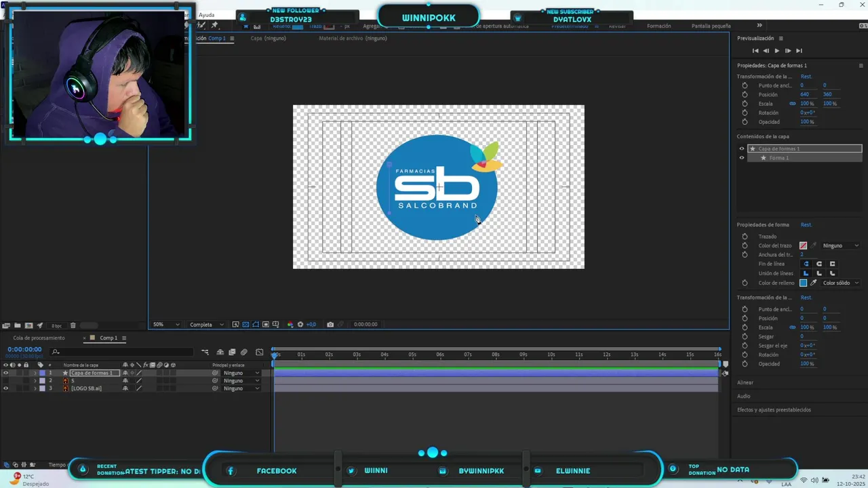The height and width of the screenshot is (488, 868).
Task: Hide LOGO SB.ai layer in timeline
Action: tap(6, 389)
